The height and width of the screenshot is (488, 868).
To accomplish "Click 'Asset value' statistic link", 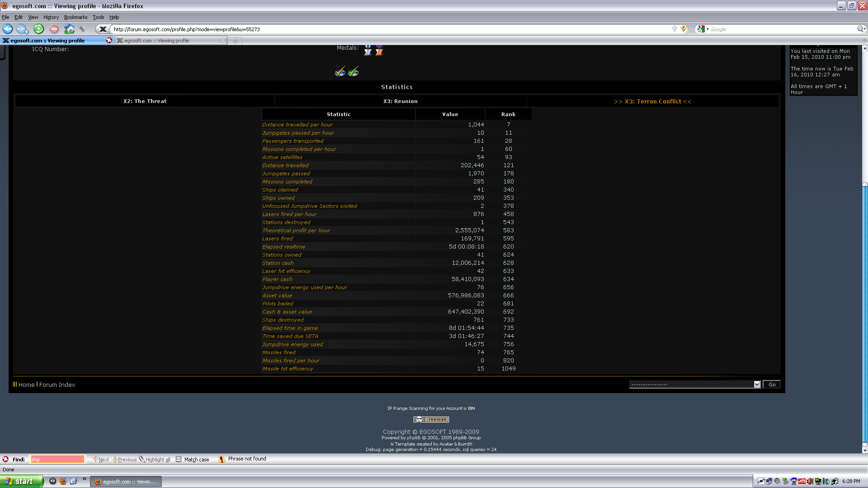I will (x=277, y=296).
